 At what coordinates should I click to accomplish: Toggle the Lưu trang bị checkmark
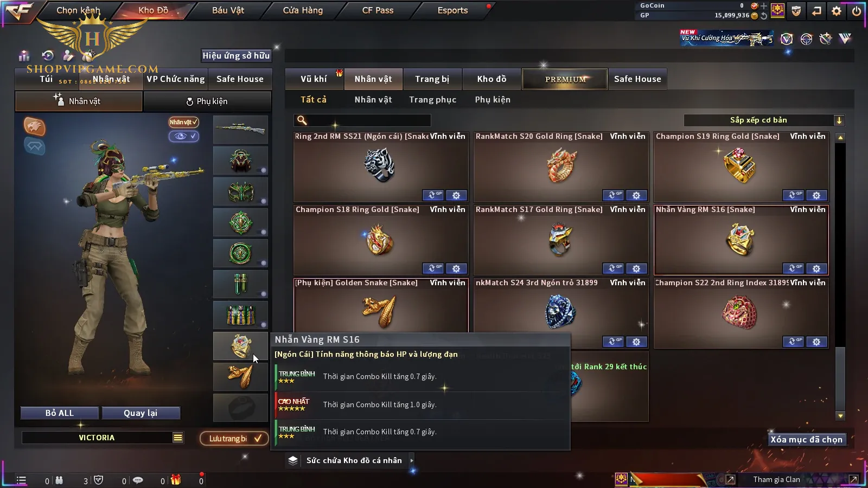[258, 438]
